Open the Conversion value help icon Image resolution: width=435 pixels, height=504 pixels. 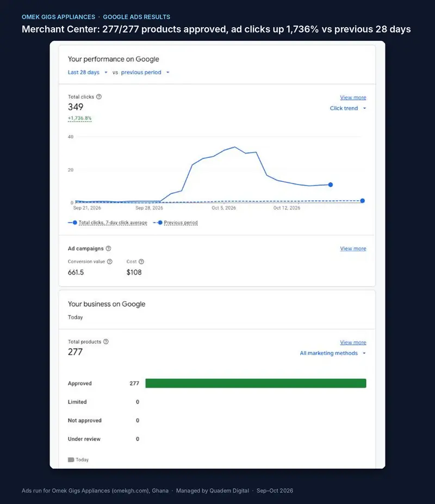pyautogui.click(x=109, y=262)
